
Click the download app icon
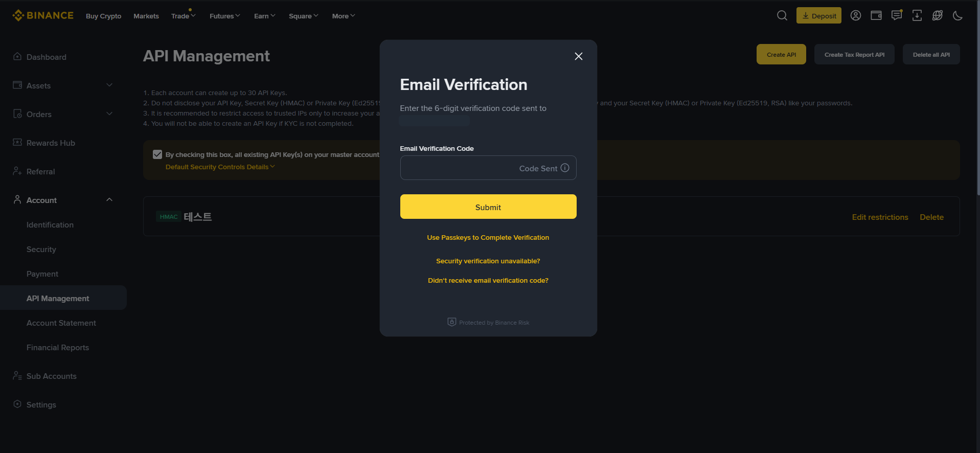click(x=917, y=15)
